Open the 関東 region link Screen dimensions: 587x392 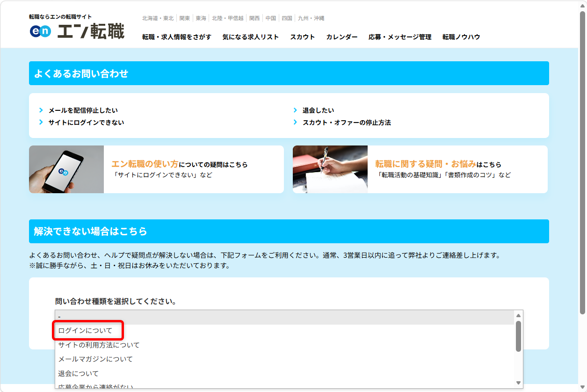(x=185, y=18)
